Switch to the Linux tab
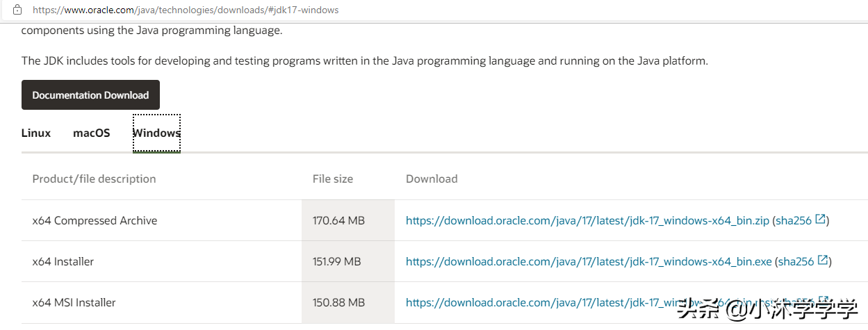 coord(36,133)
